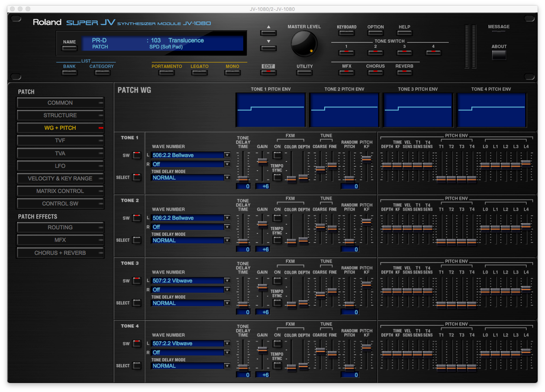The width and height of the screenshot is (545, 392).
Task: Open the ROUTING effects page
Action: tap(61, 227)
